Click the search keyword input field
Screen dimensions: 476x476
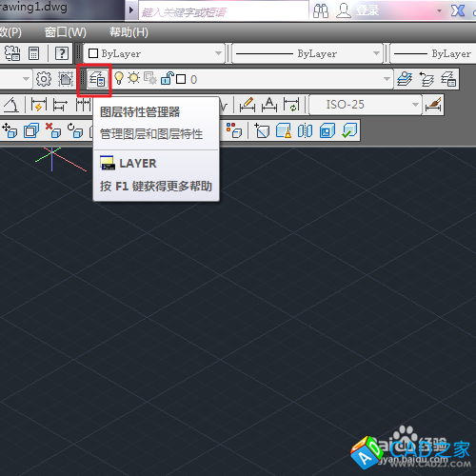tap(224, 11)
